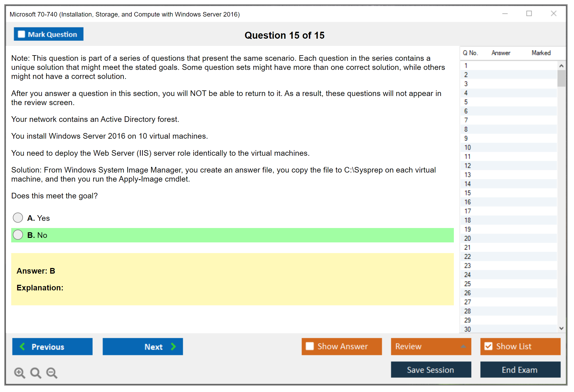
Task: Click the zoom out magnifier icon
Action: click(x=52, y=373)
